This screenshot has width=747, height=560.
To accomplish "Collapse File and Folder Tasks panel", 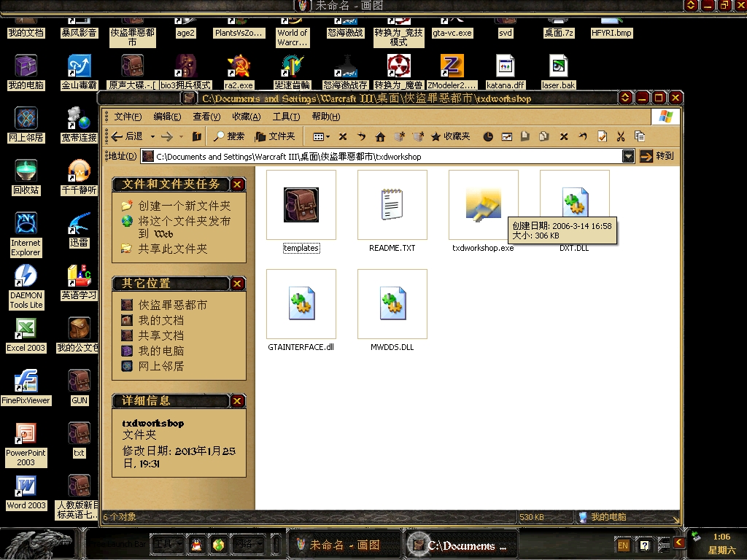I will [x=237, y=184].
